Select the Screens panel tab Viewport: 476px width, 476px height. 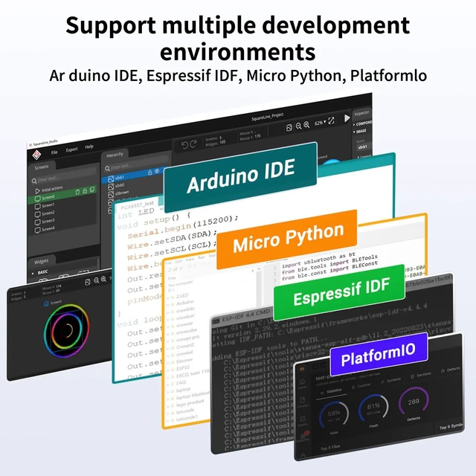pyautogui.click(x=42, y=167)
